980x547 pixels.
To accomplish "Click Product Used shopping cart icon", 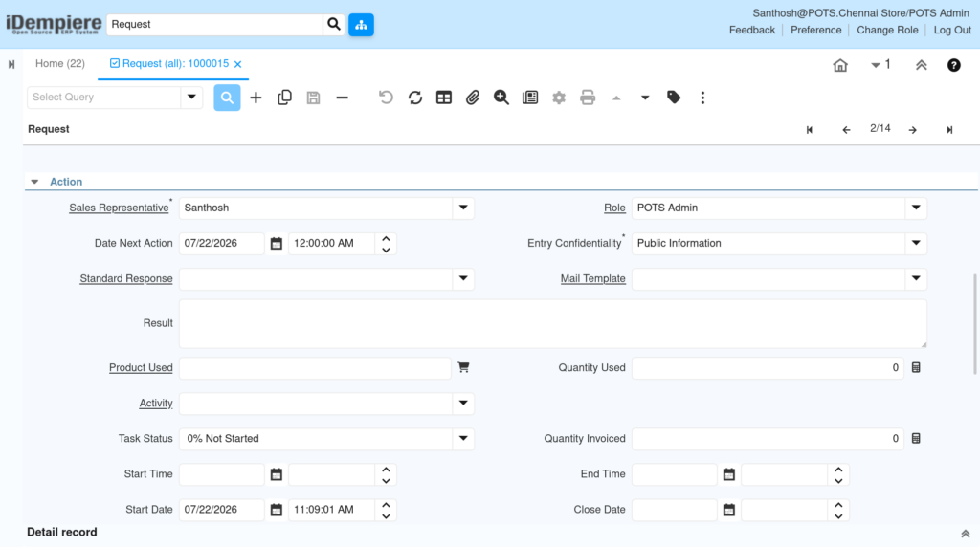I will click(463, 368).
